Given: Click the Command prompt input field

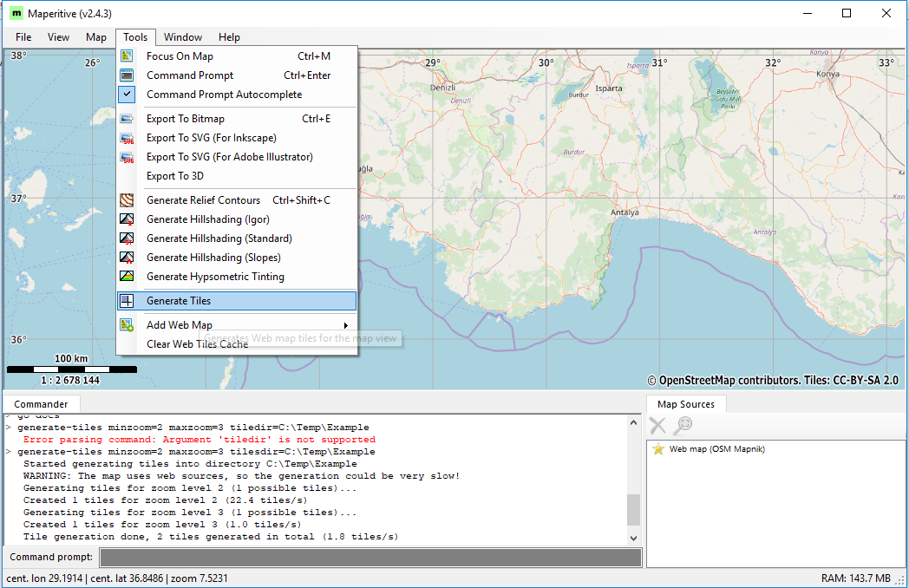Looking at the screenshot, I should (x=370, y=557).
